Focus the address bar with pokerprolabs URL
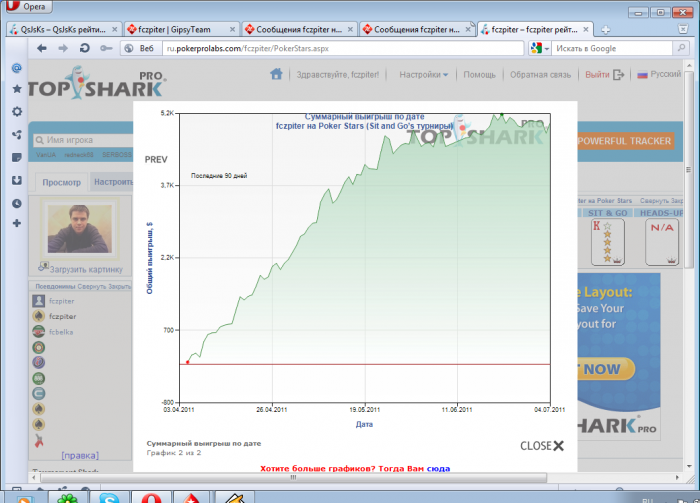Viewport: 700px width, 503px height. tap(342, 48)
